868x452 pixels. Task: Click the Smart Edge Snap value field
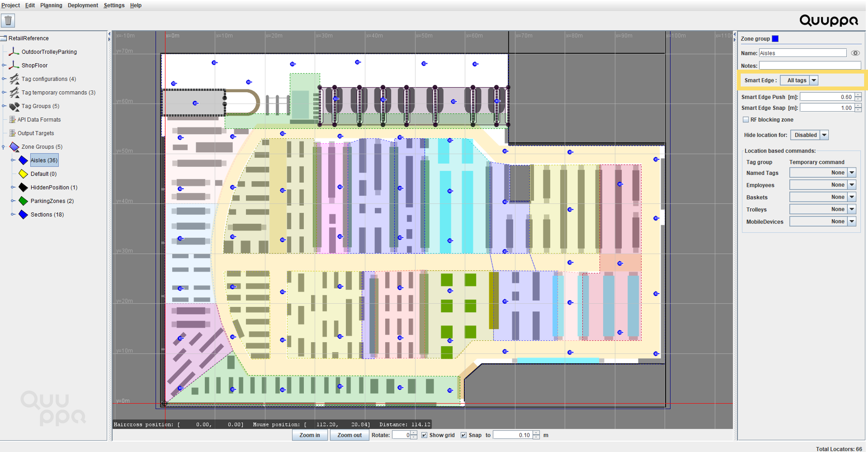pos(827,108)
